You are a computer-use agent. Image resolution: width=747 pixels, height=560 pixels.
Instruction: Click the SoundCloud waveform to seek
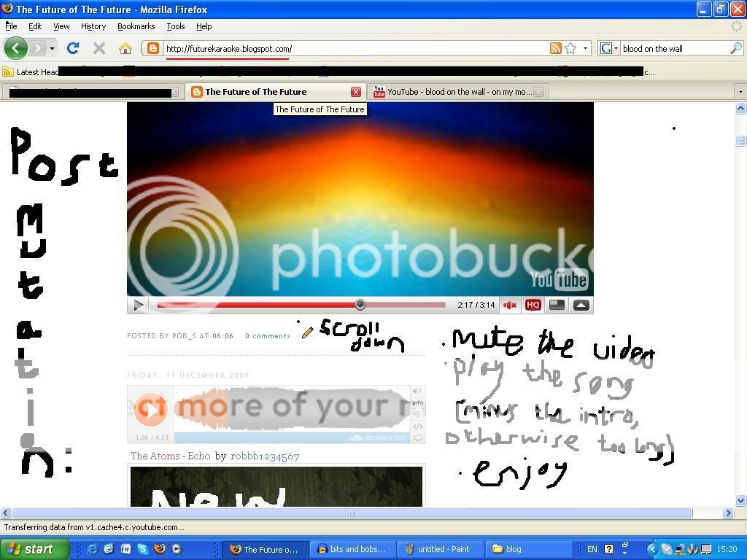coord(292,409)
